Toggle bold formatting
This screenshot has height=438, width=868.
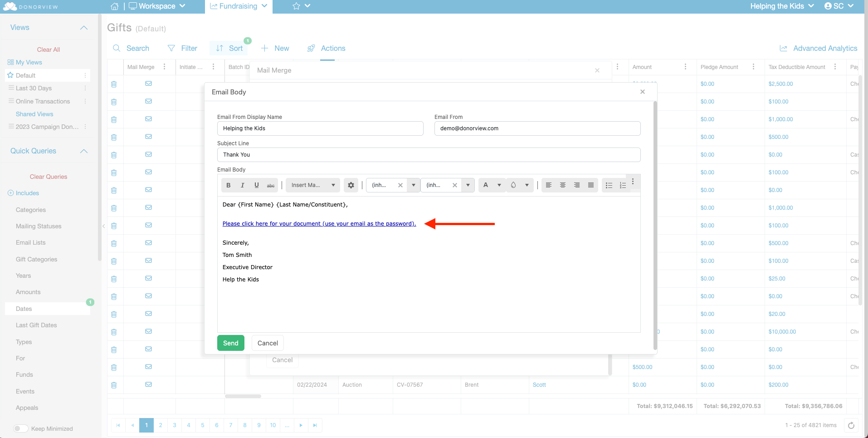pyautogui.click(x=229, y=185)
